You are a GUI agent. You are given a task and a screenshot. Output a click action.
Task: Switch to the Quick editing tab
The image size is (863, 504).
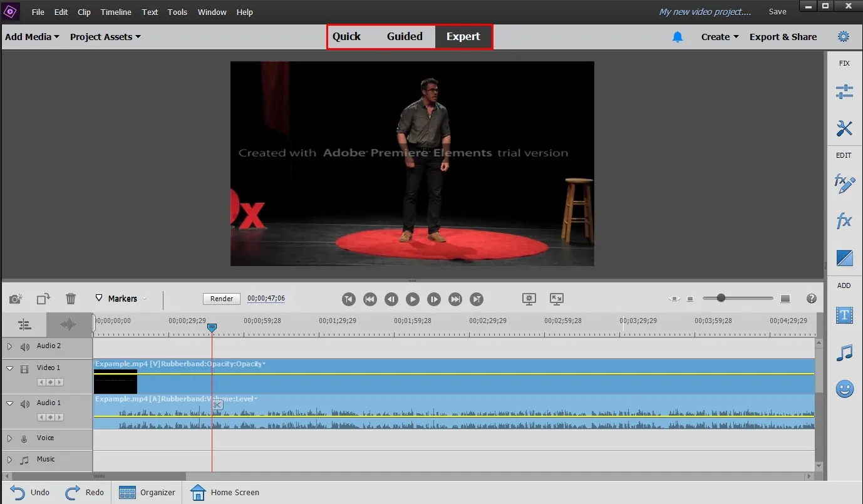pyautogui.click(x=347, y=36)
